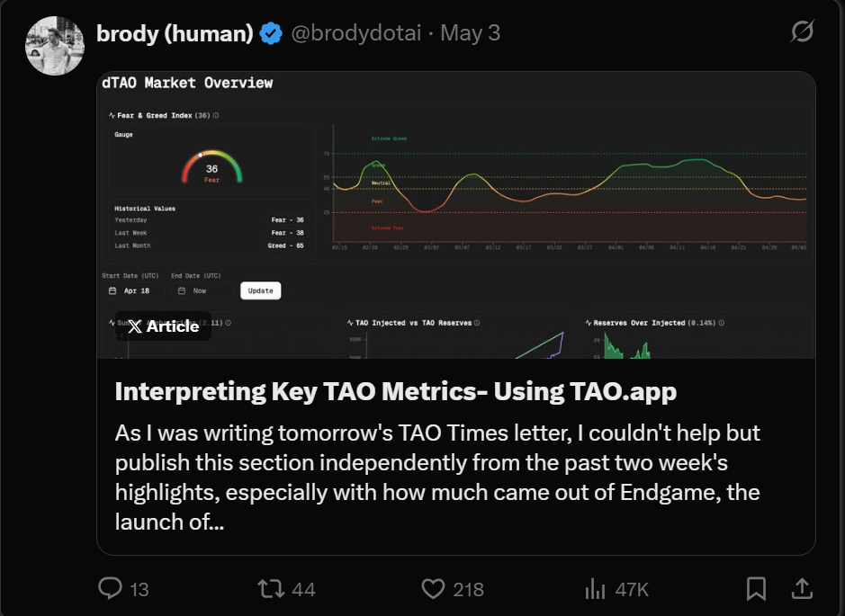Click the Start Date Apr 18 field
Screen dimensions: 845x616
pyautogui.click(x=135, y=290)
